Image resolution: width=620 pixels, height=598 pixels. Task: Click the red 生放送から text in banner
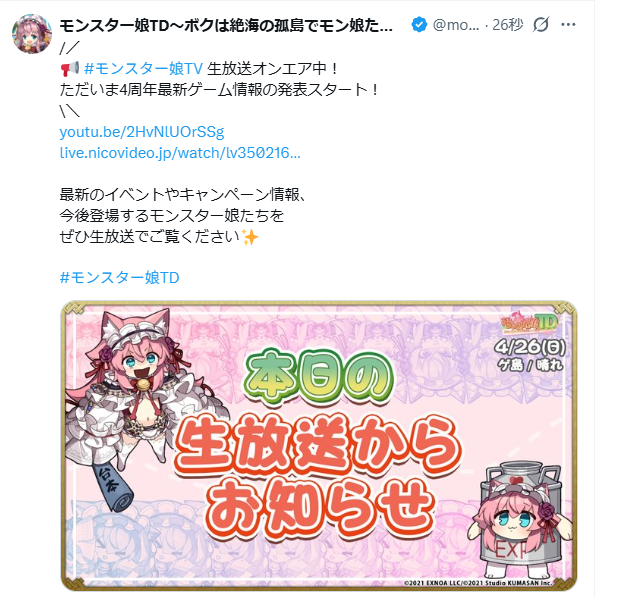(x=318, y=445)
